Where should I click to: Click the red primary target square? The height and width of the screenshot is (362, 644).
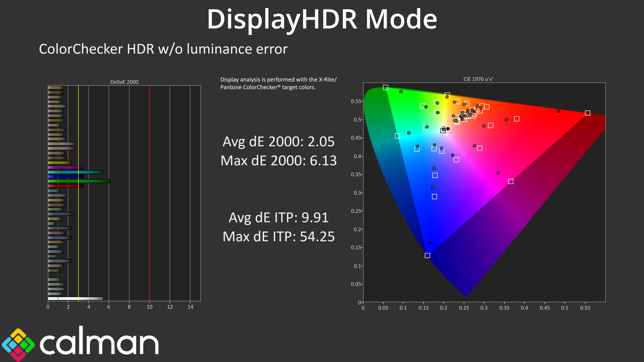point(587,113)
